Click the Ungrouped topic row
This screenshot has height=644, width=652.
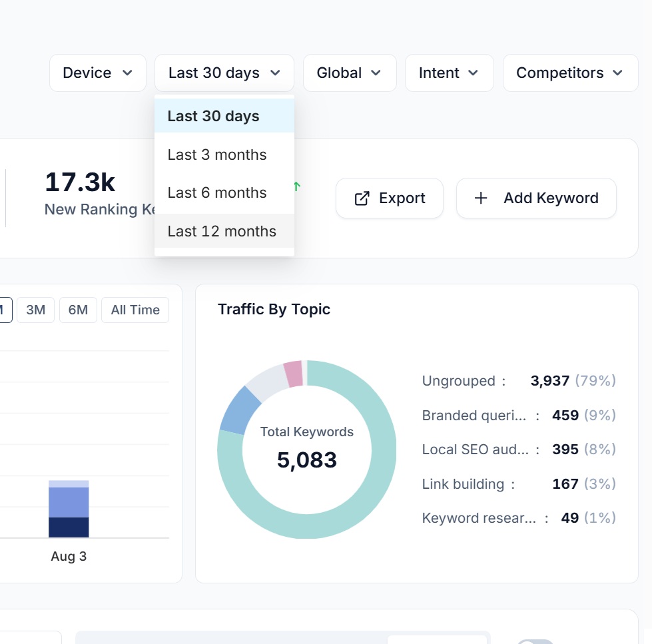(x=519, y=381)
